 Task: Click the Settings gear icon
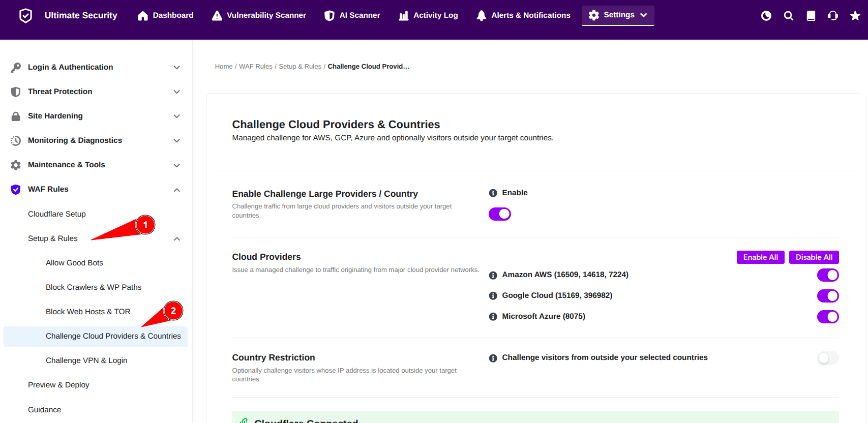coord(594,15)
